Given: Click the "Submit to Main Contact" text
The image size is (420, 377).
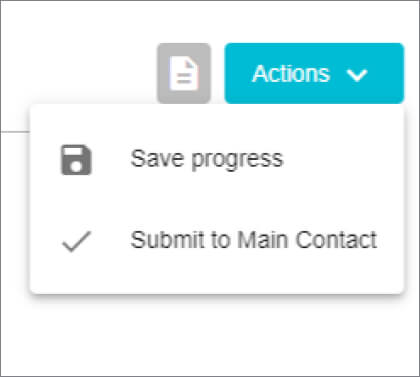Looking at the screenshot, I should pyautogui.click(x=254, y=240).
